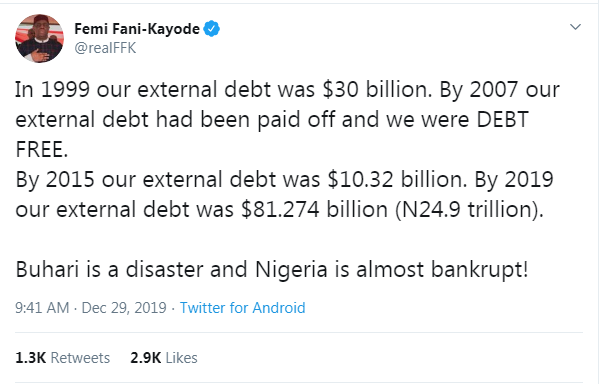Expand the tweet options chevron arrow
The height and width of the screenshot is (384, 601).
point(575,27)
